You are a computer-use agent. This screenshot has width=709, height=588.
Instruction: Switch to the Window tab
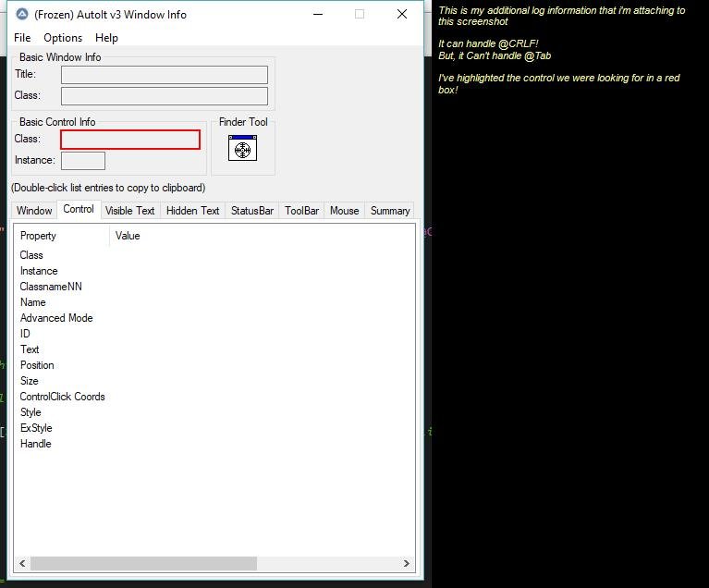34,211
